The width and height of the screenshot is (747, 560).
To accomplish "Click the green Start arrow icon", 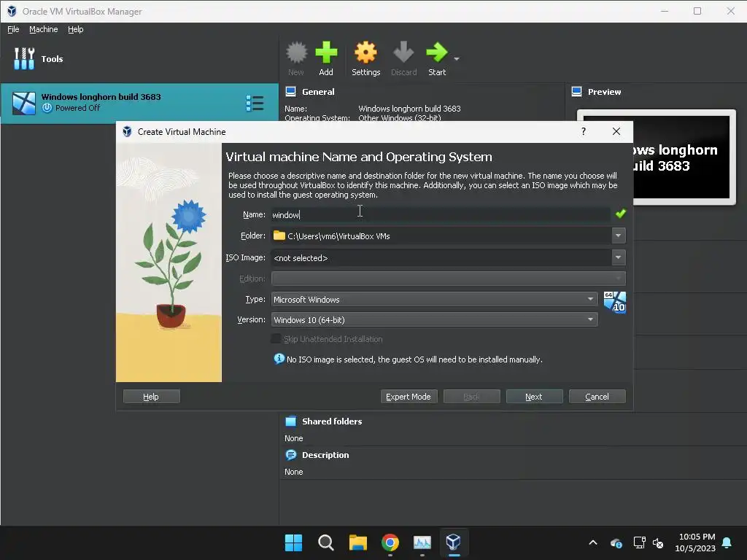I will coord(436,52).
